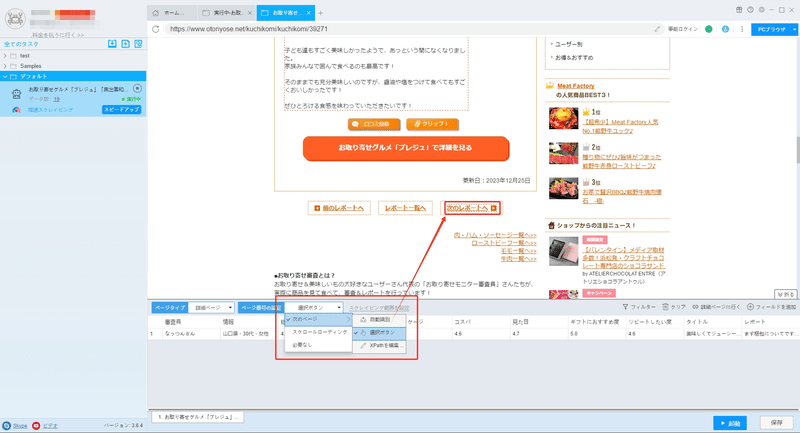Click the third sidebar header icon beside new task
The height and width of the screenshot is (433, 800).
coord(138,44)
